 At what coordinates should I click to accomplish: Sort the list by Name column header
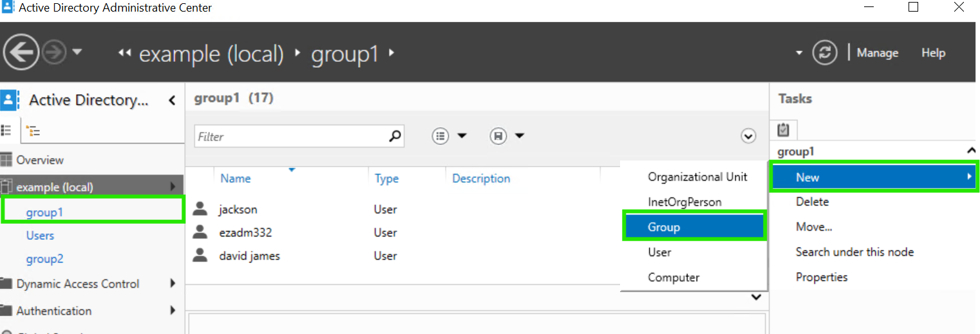(x=236, y=179)
